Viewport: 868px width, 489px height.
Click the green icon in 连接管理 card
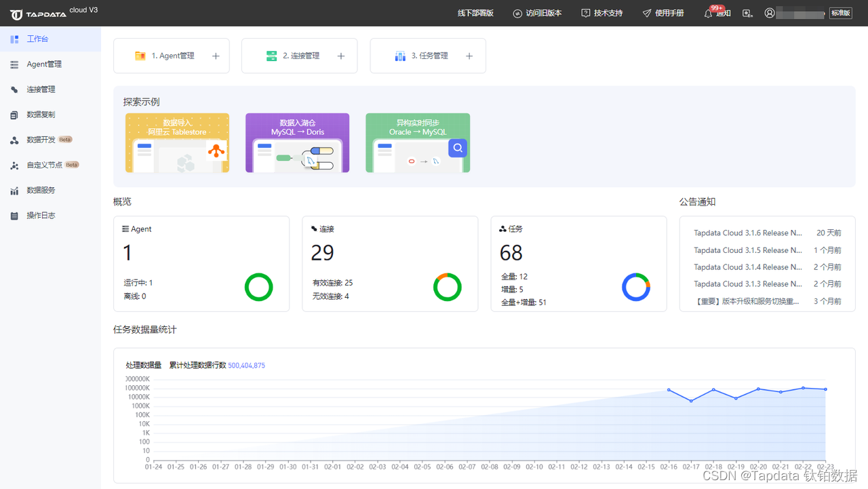271,56
